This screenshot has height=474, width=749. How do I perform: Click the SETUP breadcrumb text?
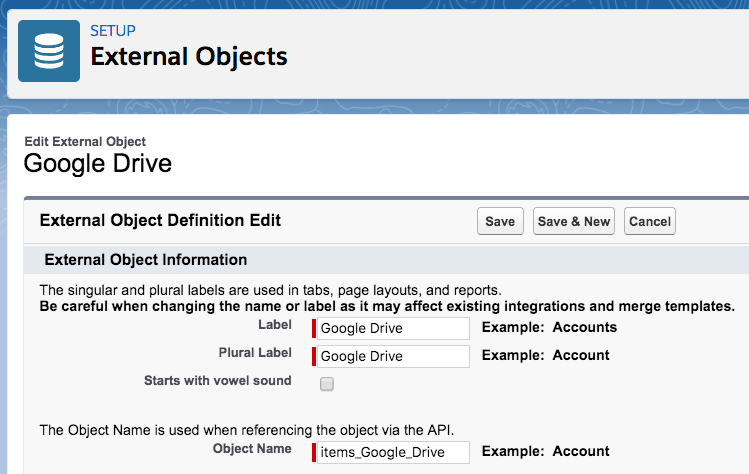(x=113, y=30)
